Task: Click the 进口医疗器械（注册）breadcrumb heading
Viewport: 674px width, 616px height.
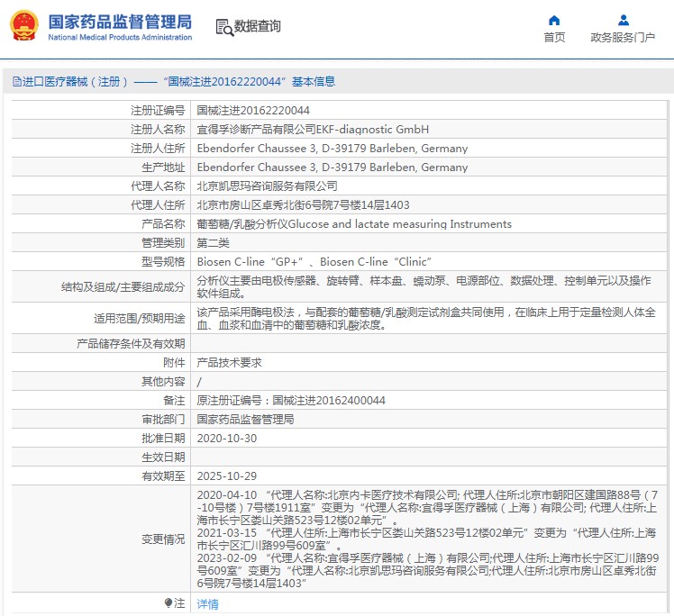Action: point(70,82)
